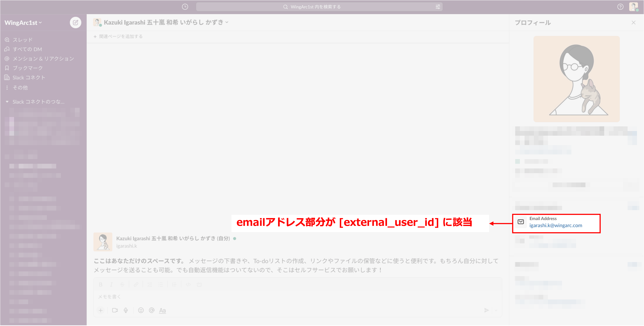This screenshot has height=326, width=644.
Task: Insert an ordered list
Action: [x=150, y=285]
